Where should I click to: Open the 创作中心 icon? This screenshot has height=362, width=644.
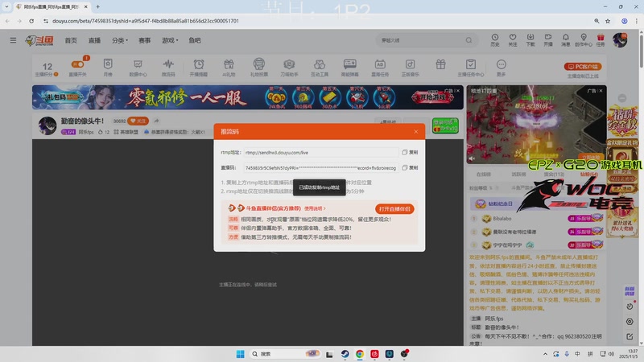tap(583, 39)
